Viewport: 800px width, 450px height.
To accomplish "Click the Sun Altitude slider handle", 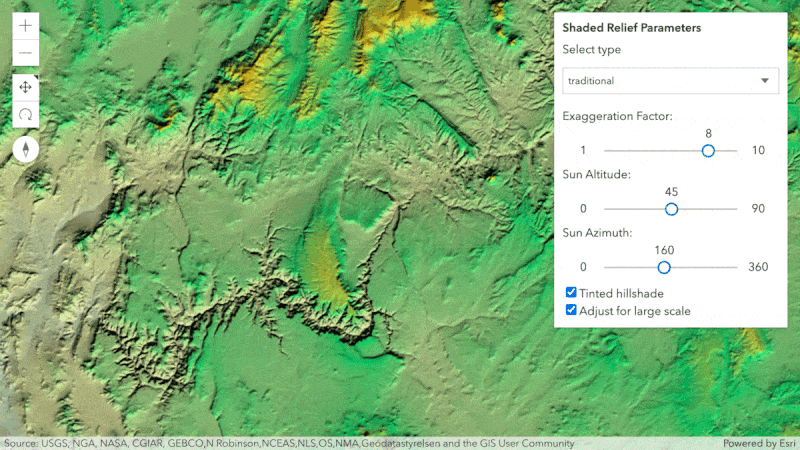I will pos(671,209).
